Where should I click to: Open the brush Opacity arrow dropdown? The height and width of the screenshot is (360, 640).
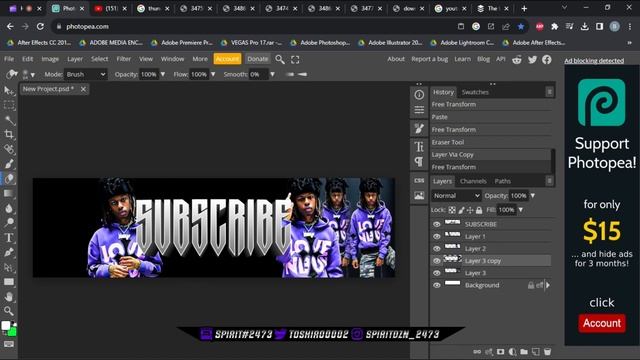click(163, 74)
